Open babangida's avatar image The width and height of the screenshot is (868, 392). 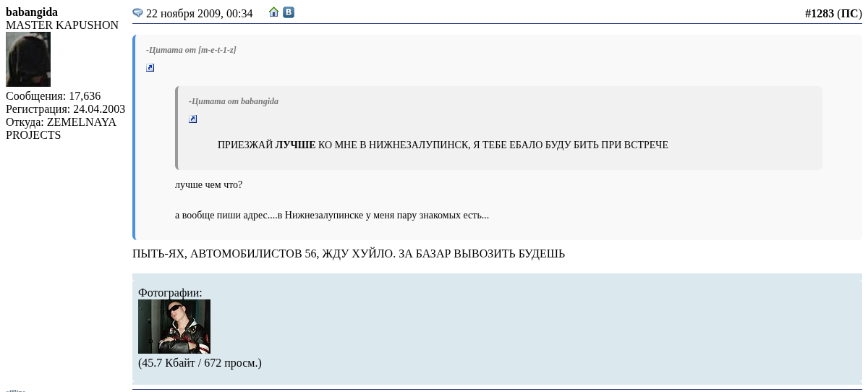(28, 59)
